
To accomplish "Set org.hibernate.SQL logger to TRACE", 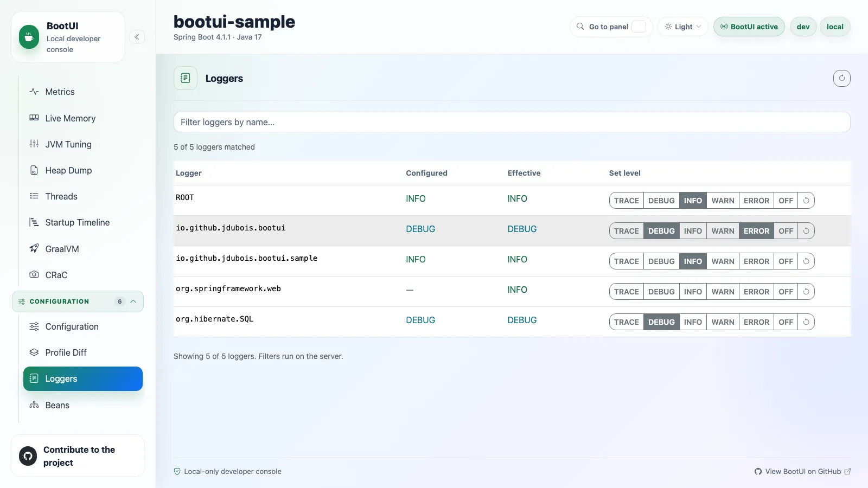I will point(627,322).
